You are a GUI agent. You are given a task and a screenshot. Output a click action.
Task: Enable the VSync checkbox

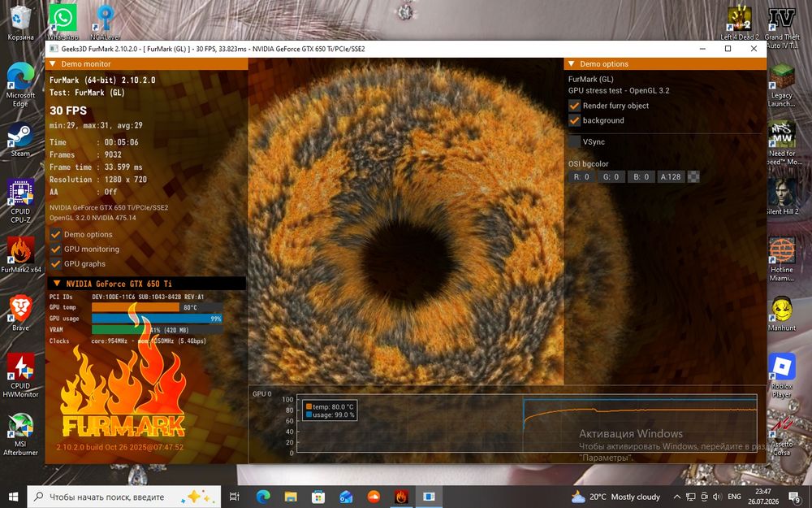[574, 141]
